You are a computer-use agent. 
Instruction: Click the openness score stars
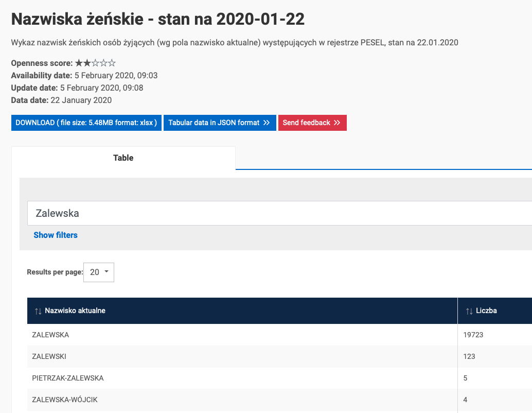coord(95,63)
